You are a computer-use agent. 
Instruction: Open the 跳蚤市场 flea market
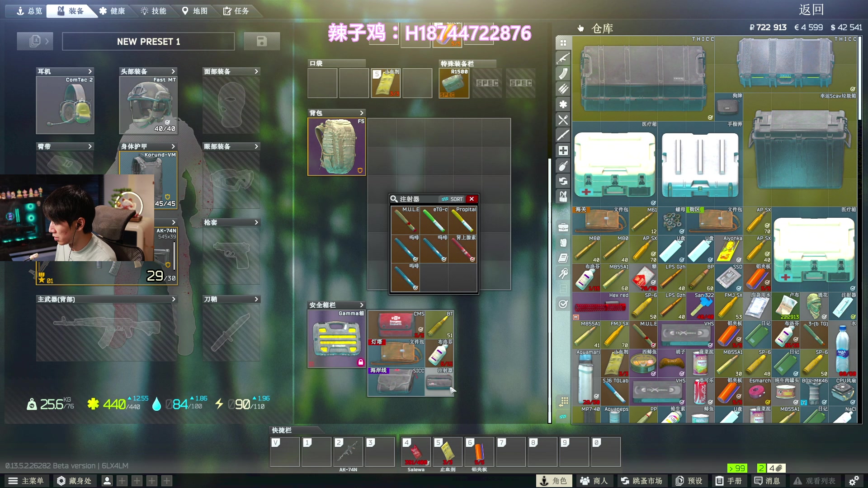click(642, 481)
